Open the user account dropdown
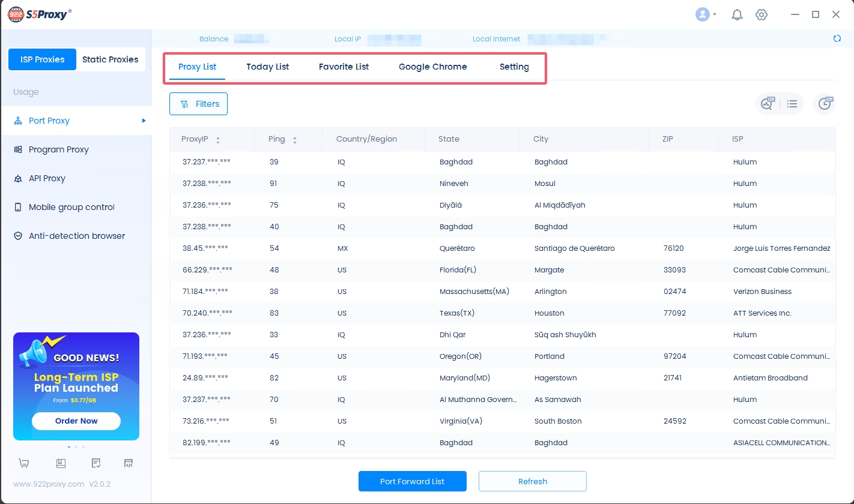Screen dimensions: 854x504 click(706, 15)
